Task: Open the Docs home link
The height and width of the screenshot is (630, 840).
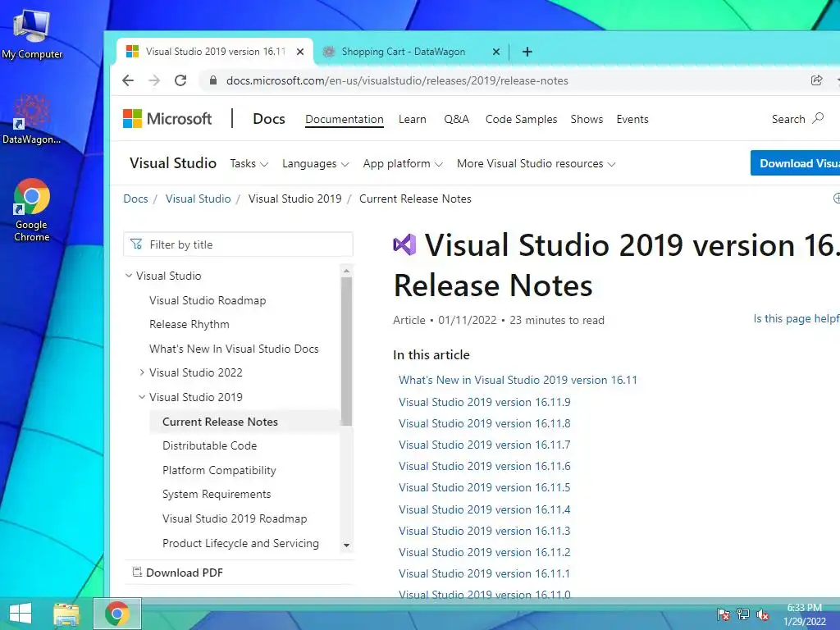Action: pos(269,119)
